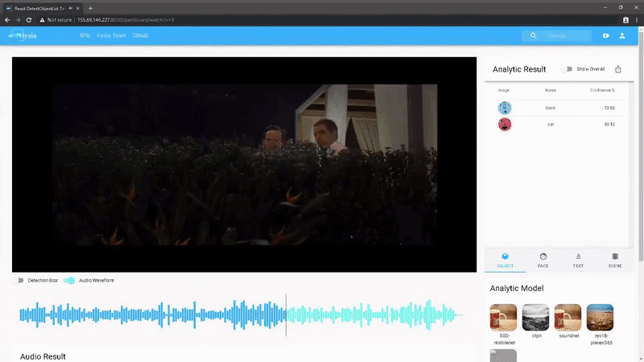Select the ctpn model thumbnail
Viewport: 644px width, 362px height.
[x=535, y=317]
